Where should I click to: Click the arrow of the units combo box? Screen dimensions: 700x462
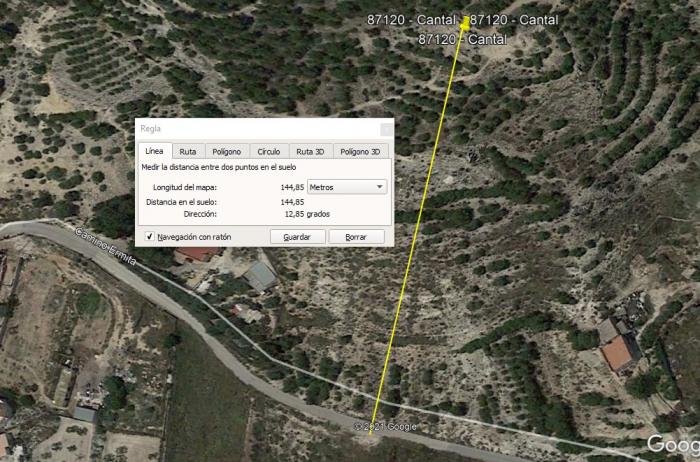pyautogui.click(x=379, y=187)
